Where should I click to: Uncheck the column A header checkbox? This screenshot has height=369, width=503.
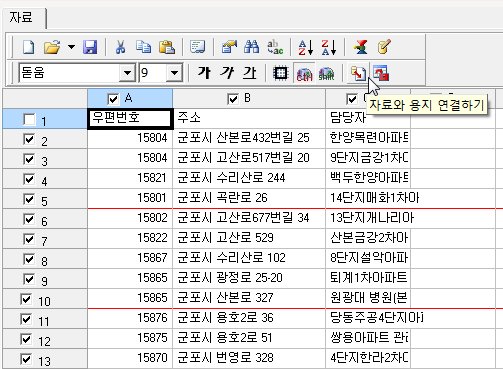(x=113, y=99)
